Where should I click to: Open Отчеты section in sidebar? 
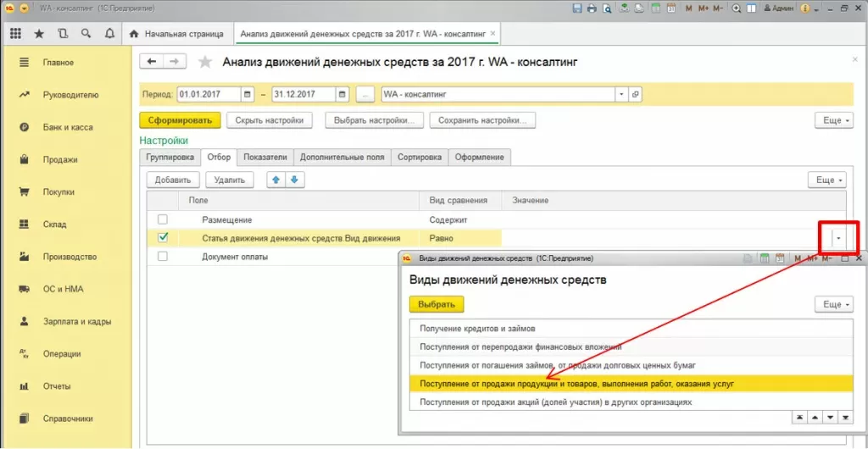(x=58, y=386)
